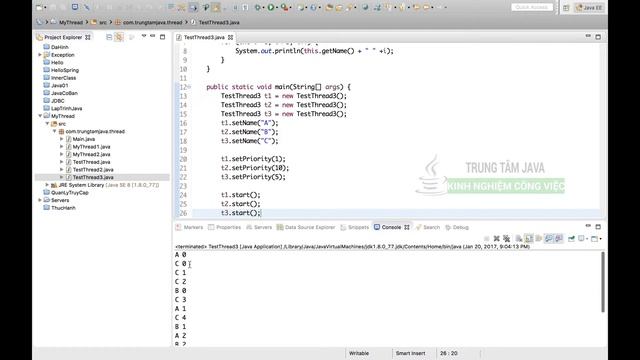Collapse the main method fold marker
Image resolution: width=640 pixels, height=360 pixels.
tap(189, 87)
